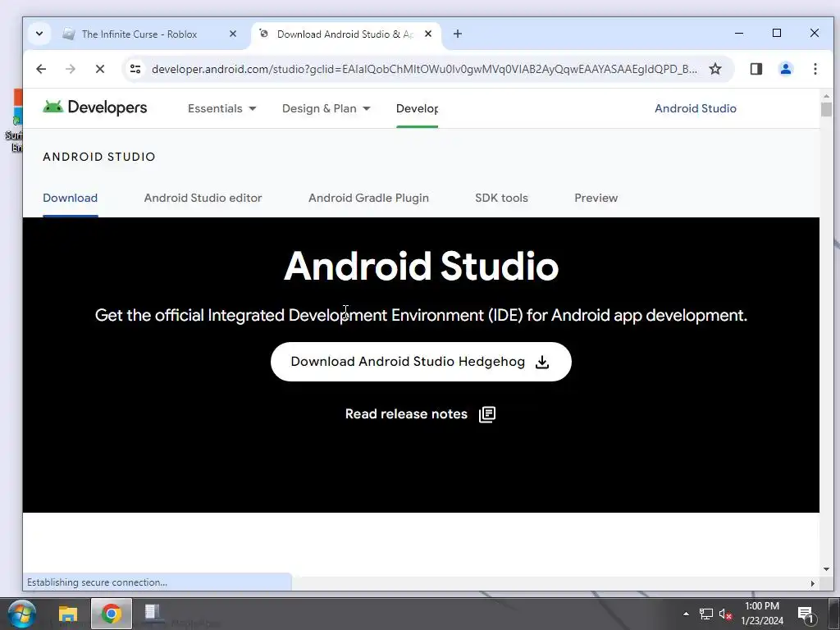The height and width of the screenshot is (630, 840).
Task: Open the Preview tab
Action: point(596,198)
